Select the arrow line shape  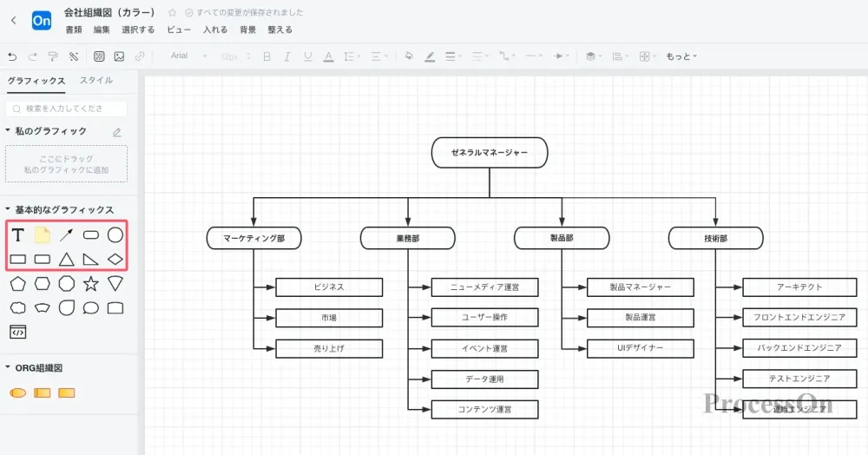(67, 235)
